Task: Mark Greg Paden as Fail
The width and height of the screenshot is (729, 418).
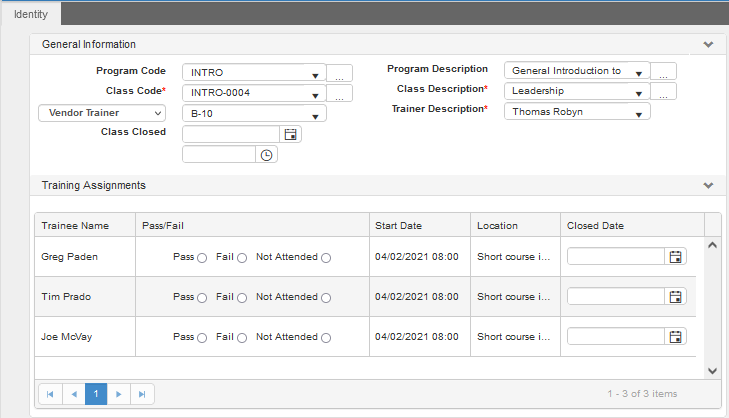Action: pos(242,258)
